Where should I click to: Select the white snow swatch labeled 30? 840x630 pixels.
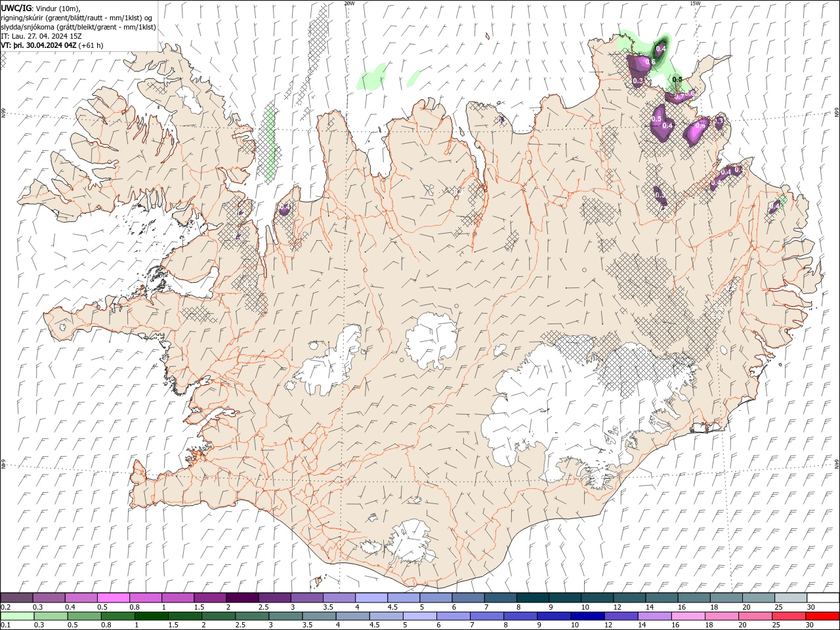[x=822, y=598]
